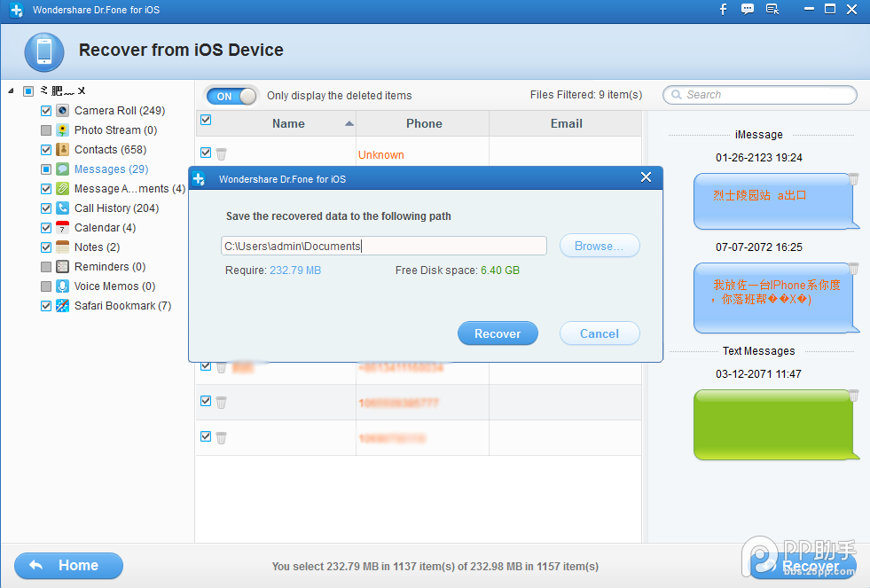Toggle the Messages checkbox
This screenshot has width=870, height=588.
pyautogui.click(x=46, y=169)
